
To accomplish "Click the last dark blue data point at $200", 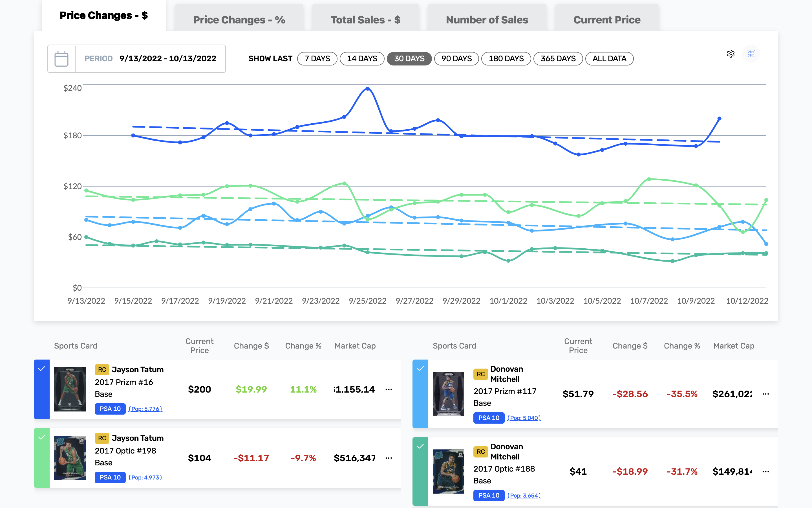I will [719, 119].
